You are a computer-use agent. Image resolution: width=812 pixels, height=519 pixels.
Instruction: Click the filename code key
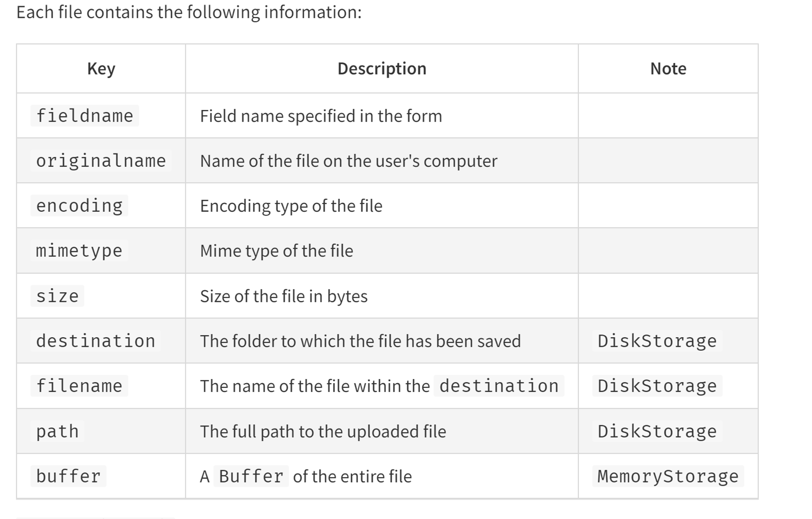[x=79, y=386]
